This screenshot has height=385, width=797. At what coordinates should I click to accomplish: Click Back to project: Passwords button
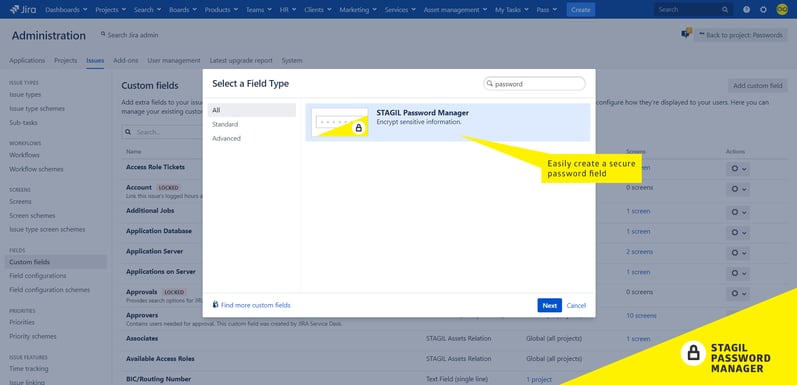[x=741, y=35]
